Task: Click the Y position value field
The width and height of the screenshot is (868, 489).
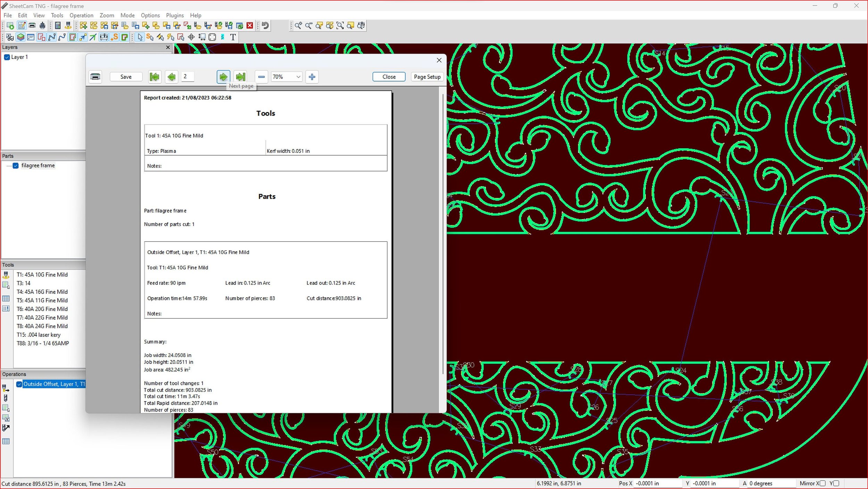Action: coord(715,483)
